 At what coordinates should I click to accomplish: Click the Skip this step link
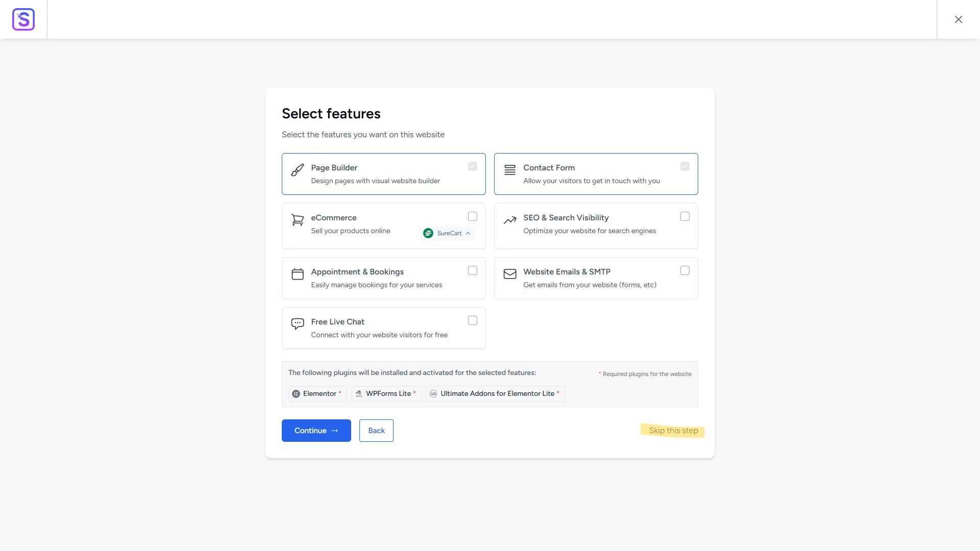673,430
